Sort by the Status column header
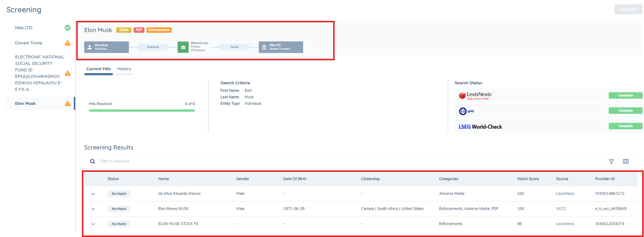The width and height of the screenshot is (644, 237). click(x=113, y=179)
